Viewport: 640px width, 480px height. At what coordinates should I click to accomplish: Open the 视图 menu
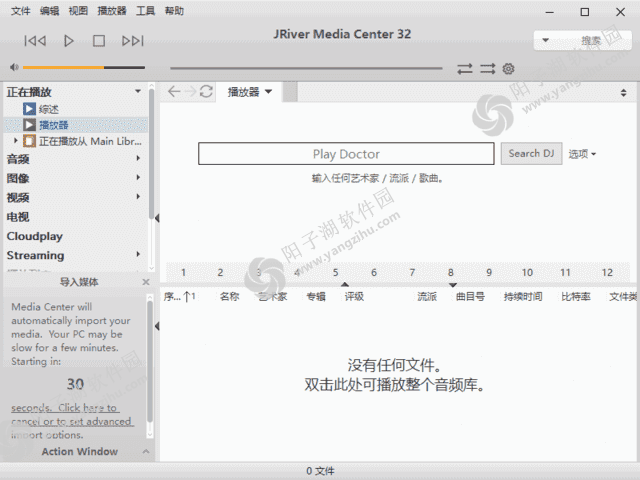pyautogui.click(x=78, y=11)
